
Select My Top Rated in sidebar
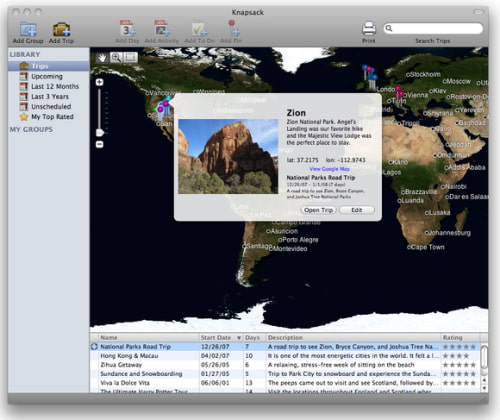tap(49, 117)
